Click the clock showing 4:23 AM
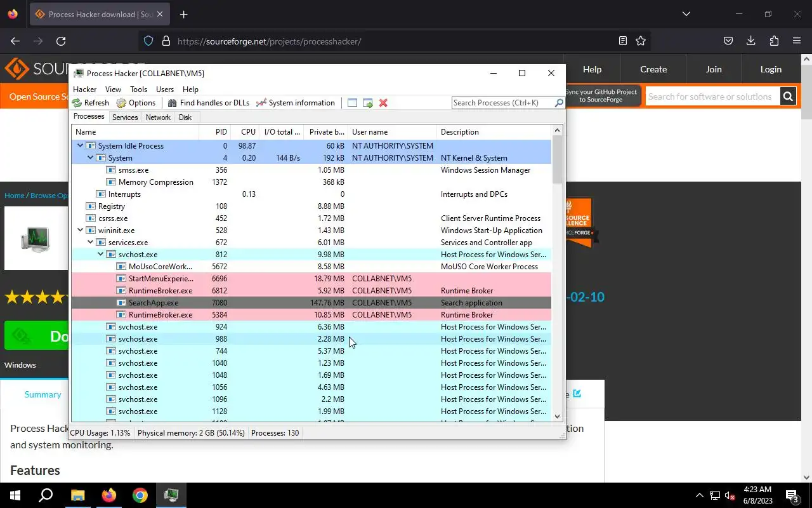 (756, 490)
